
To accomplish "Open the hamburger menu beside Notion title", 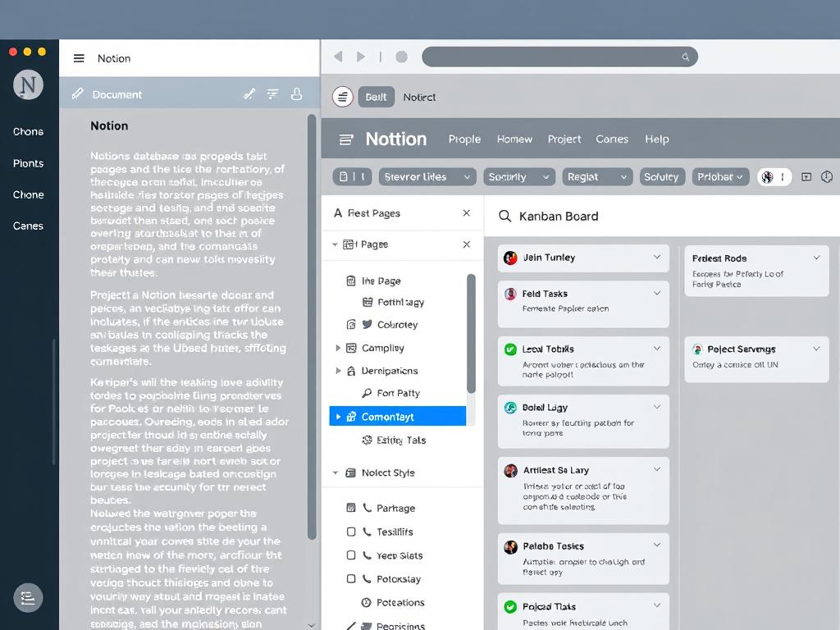I will (79, 58).
